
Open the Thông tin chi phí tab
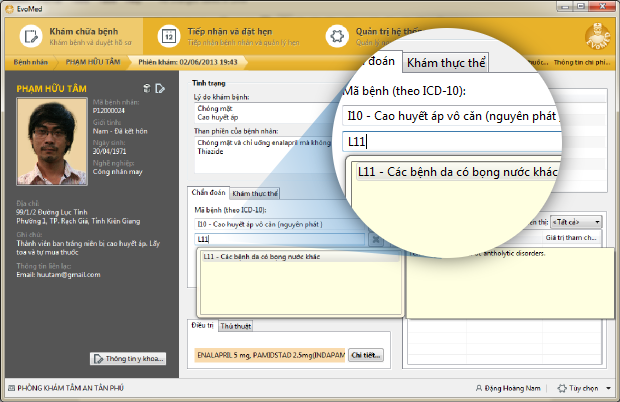pyautogui.click(x=582, y=62)
